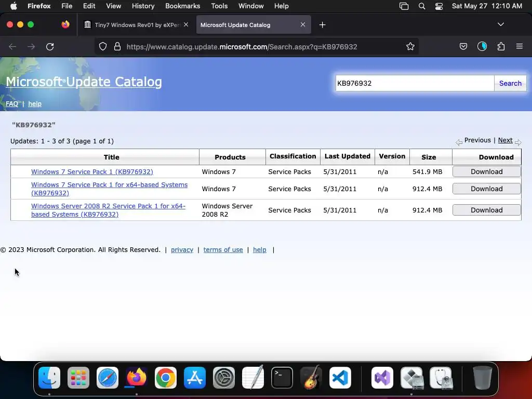This screenshot has width=532, height=399.
Task: Open Launchpad from the Dock
Action: click(78, 378)
